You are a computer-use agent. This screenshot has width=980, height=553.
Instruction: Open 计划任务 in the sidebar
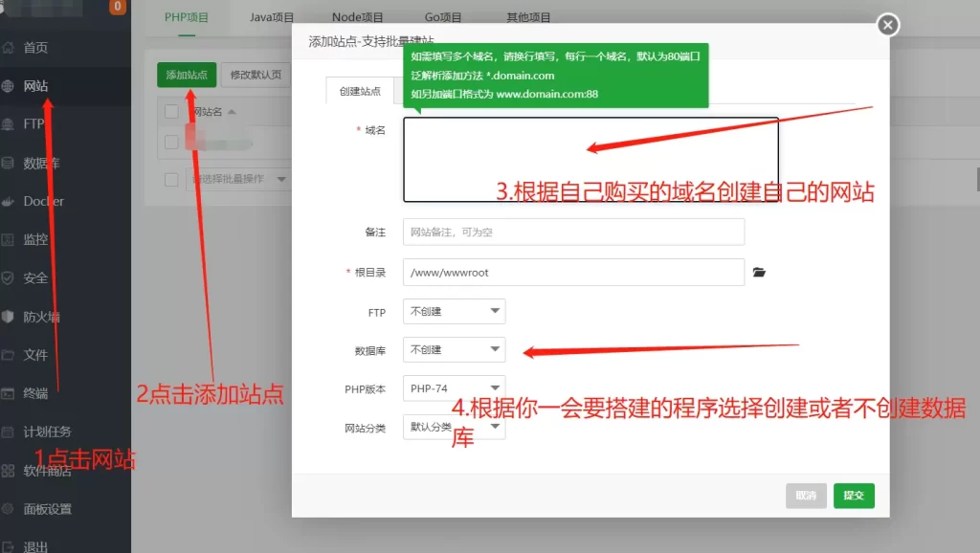click(48, 431)
